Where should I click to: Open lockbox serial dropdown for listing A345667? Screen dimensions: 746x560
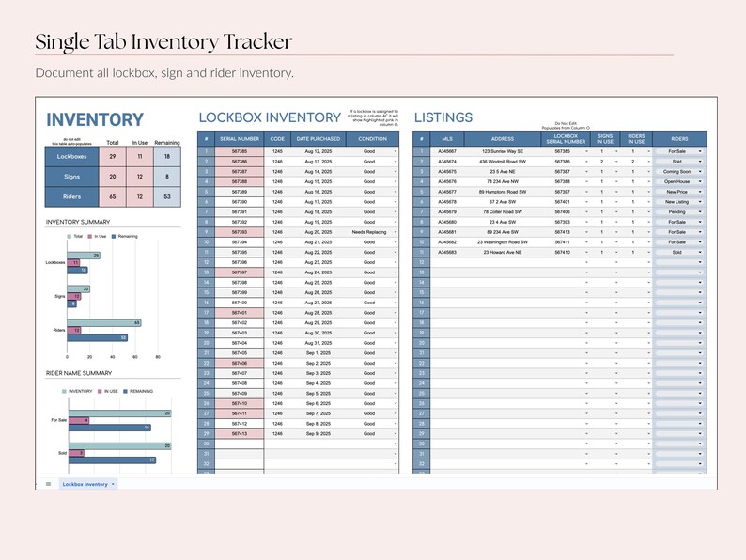(586, 151)
